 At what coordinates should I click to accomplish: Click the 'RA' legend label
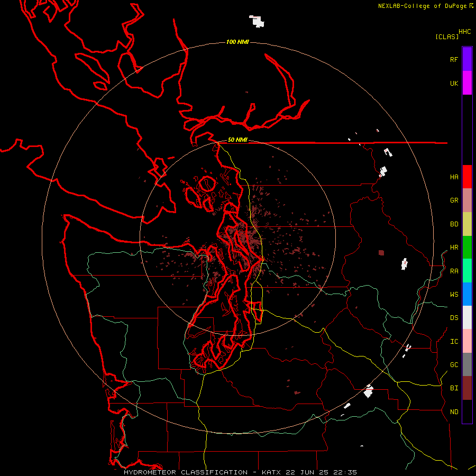tap(454, 271)
